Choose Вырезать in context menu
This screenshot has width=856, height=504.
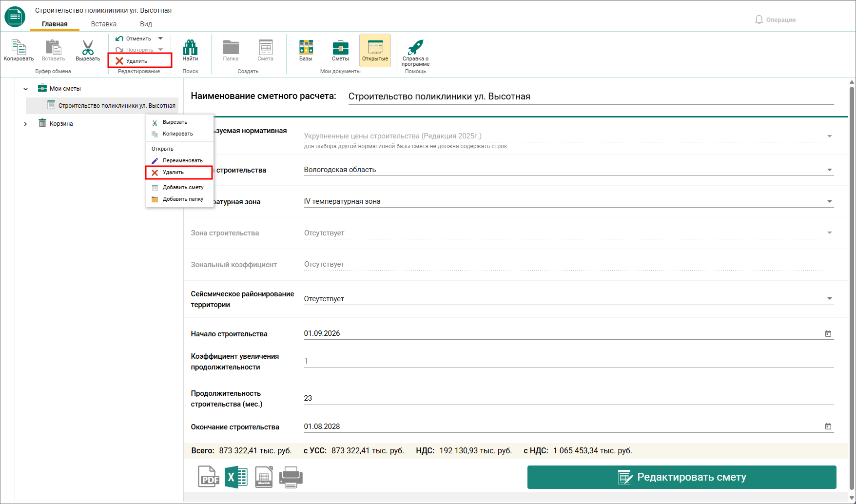click(x=179, y=122)
